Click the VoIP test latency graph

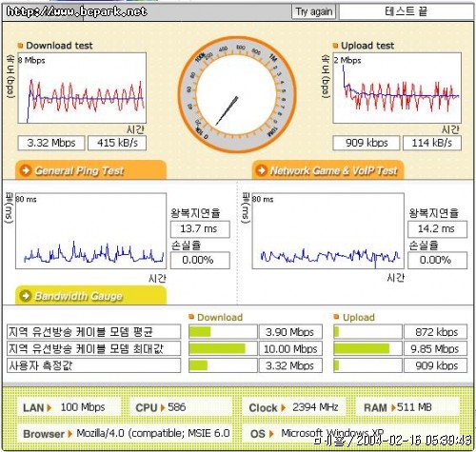[328, 231]
